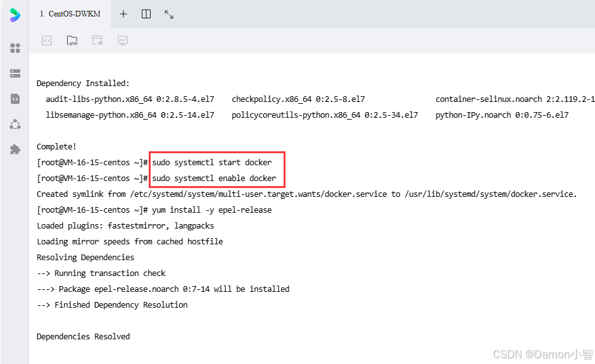Add a new session tab with plus
The image size is (595, 364).
(x=123, y=14)
